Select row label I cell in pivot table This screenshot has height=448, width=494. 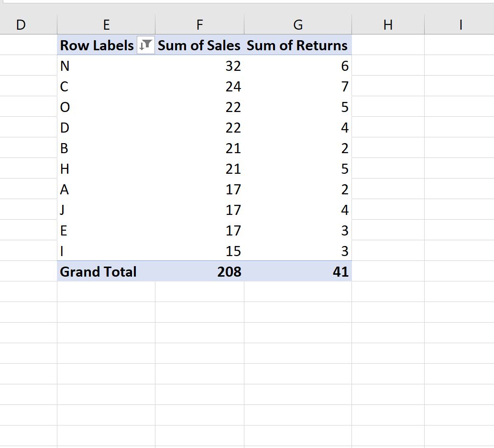click(x=106, y=251)
